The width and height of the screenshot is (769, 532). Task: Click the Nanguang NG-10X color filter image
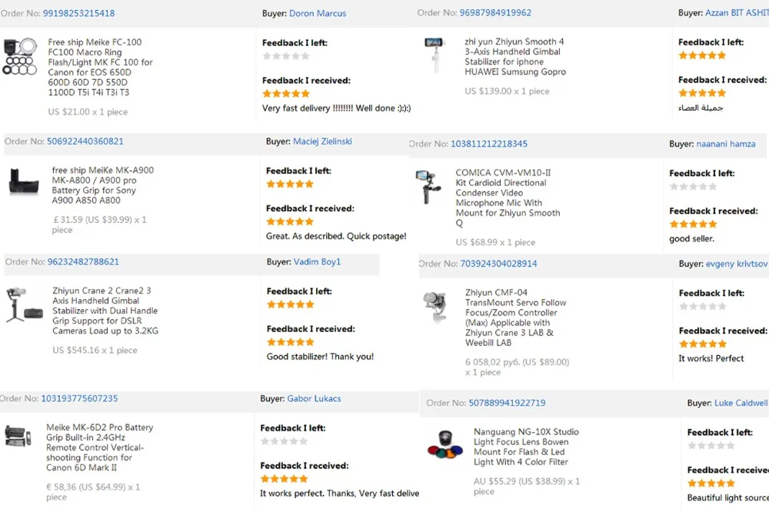pos(445,445)
